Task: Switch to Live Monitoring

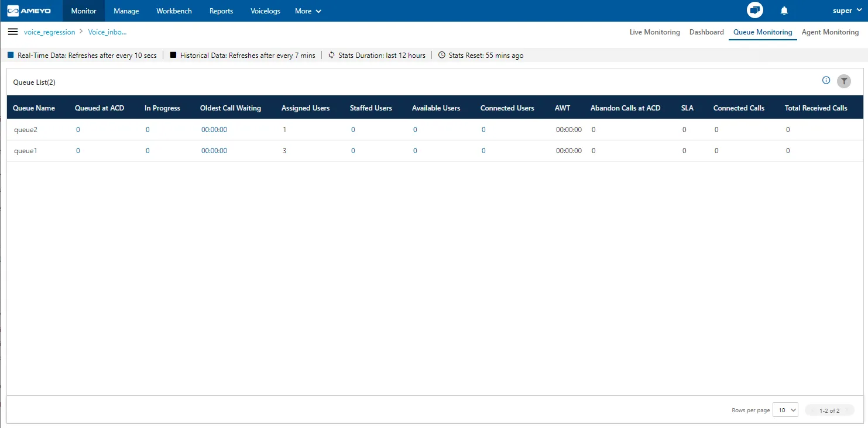Action: coord(654,32)
